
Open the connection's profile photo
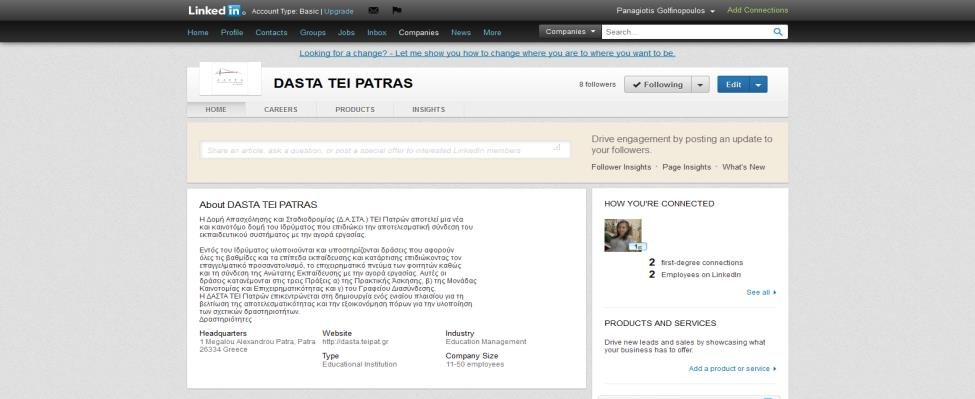623,235
